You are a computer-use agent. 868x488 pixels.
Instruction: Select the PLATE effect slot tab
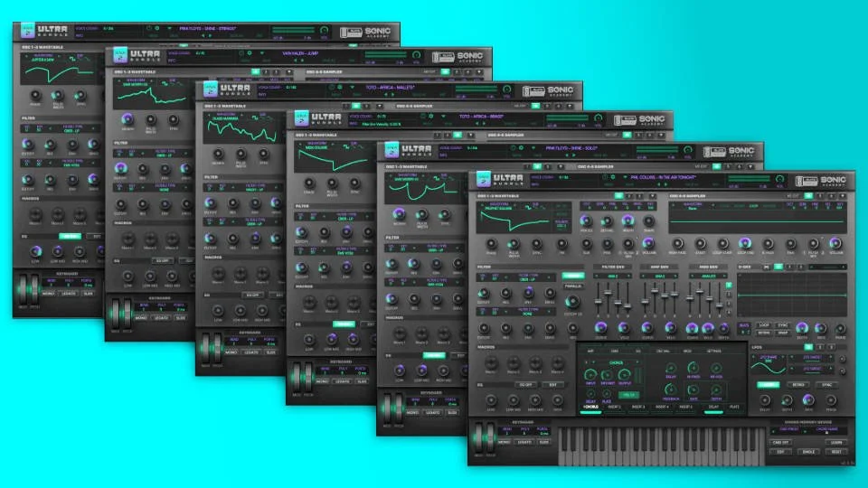734,408
